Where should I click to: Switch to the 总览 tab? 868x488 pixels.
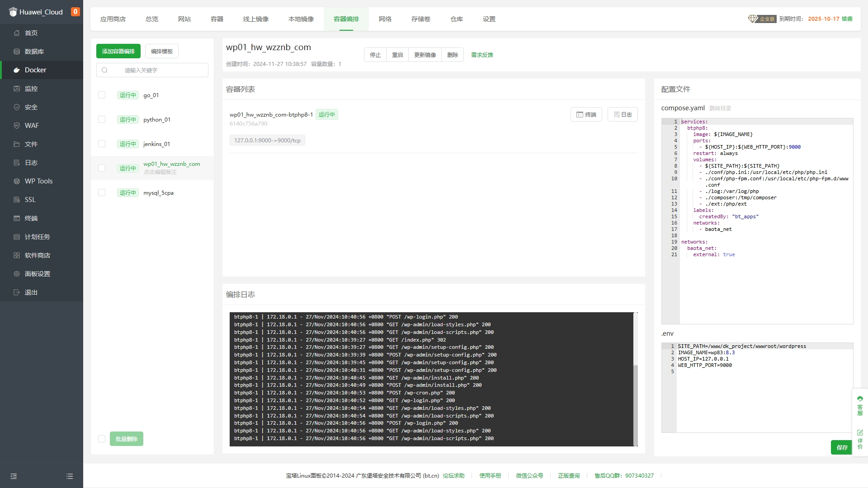tap(152, 19)
